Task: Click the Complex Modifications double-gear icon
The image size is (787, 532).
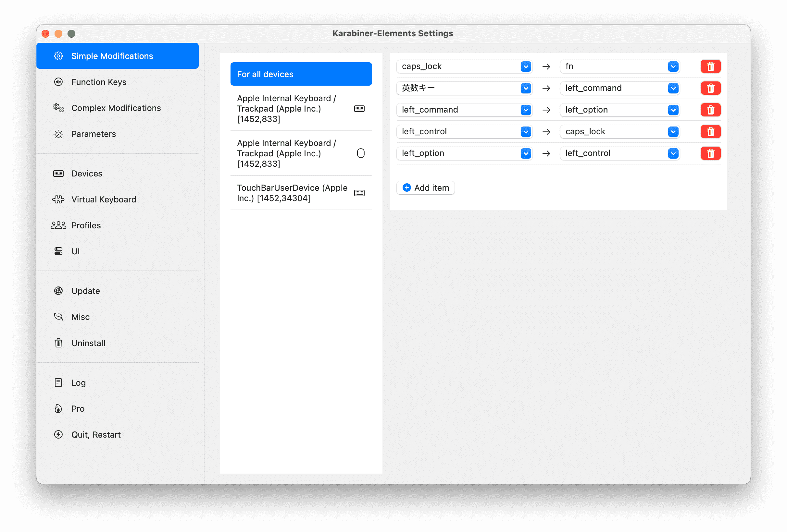Action: (x=58, y=108)
